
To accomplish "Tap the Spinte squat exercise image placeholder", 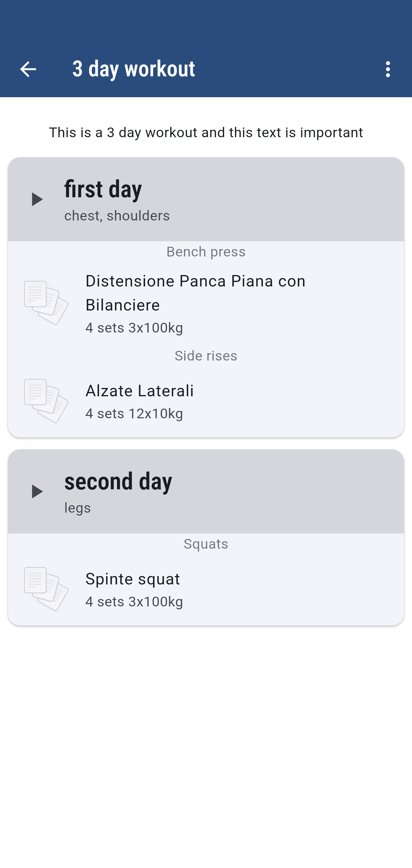I will click(x=46, y=589).
